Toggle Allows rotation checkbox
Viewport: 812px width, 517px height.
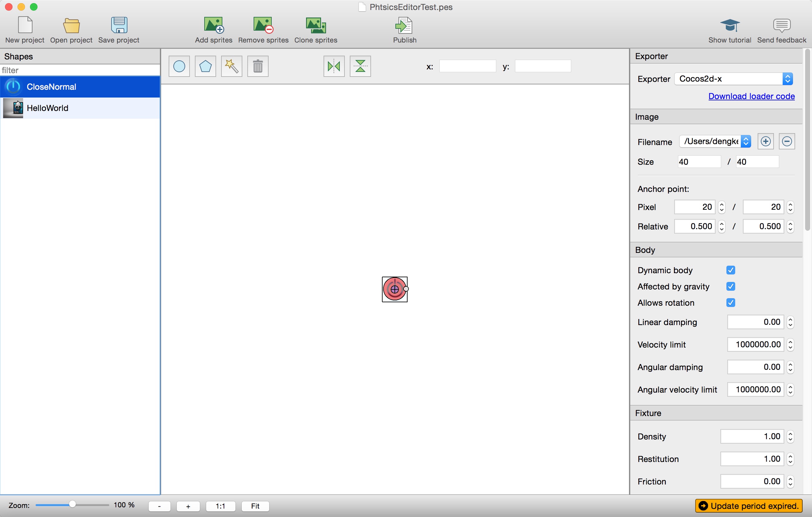731,303
